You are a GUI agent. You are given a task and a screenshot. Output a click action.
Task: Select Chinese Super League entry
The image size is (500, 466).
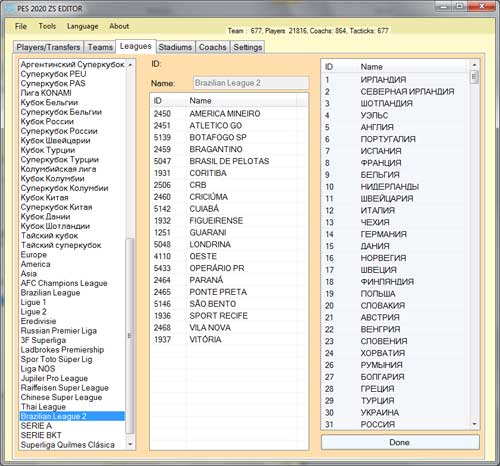coord(72,397)
